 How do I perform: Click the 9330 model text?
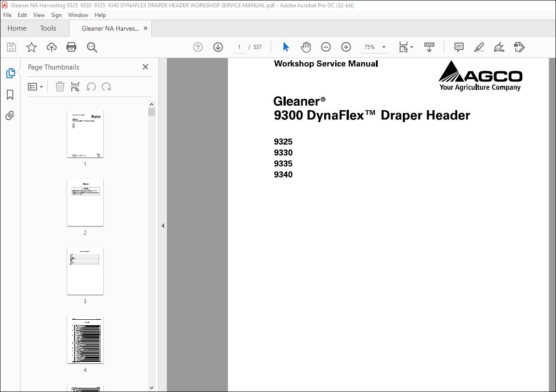[x=283, y=153]
